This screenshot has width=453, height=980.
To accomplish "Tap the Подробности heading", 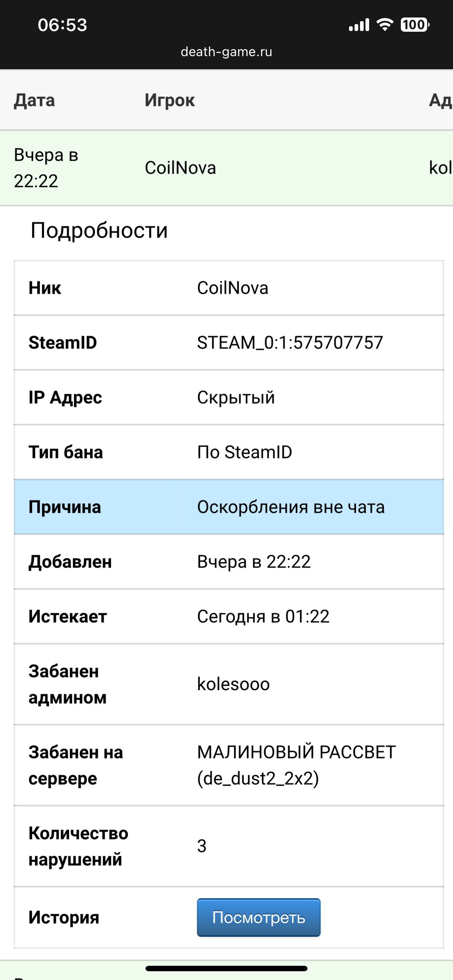I will (x=99, y=230).
